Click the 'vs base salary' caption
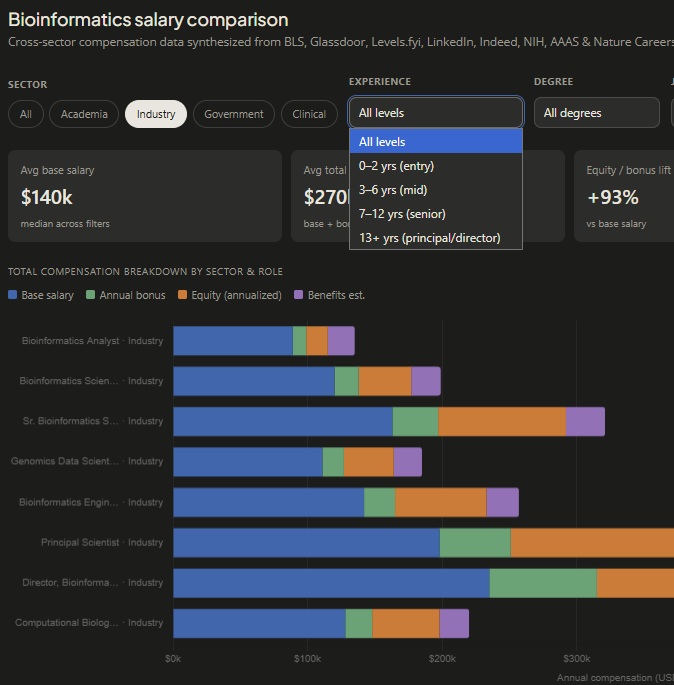The height and width of the screenshot is (685, 674). 616,224
